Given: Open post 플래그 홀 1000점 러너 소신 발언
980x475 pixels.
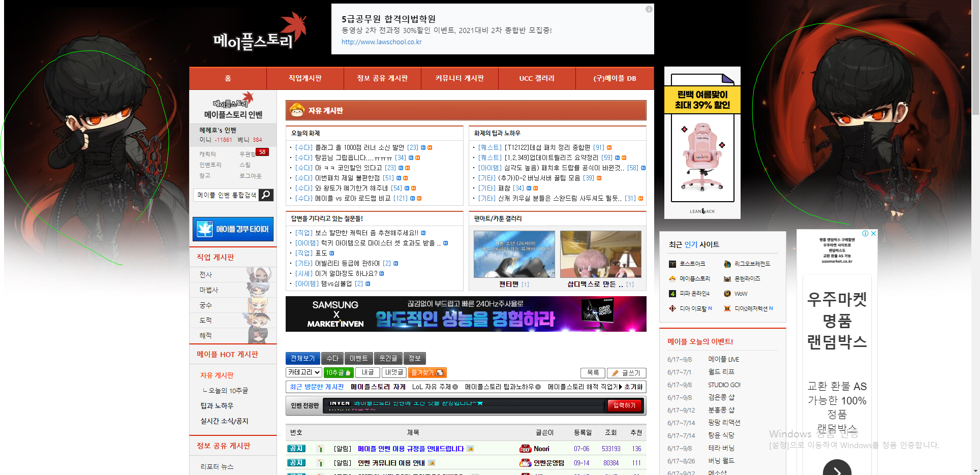Looking at the screenshot, I should (359, 148).
